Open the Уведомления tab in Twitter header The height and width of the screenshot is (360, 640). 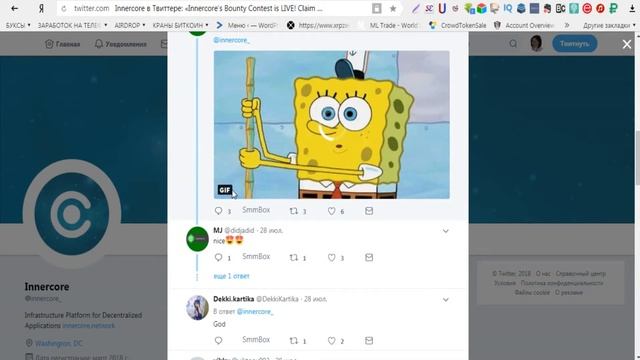click(x=120, y=44)
